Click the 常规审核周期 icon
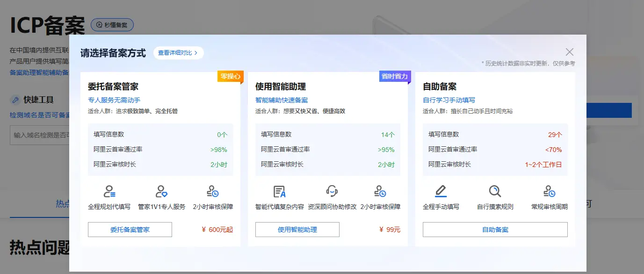Image resolution: width=644 pixels, height=274 pixels. [x=550, y=191]
